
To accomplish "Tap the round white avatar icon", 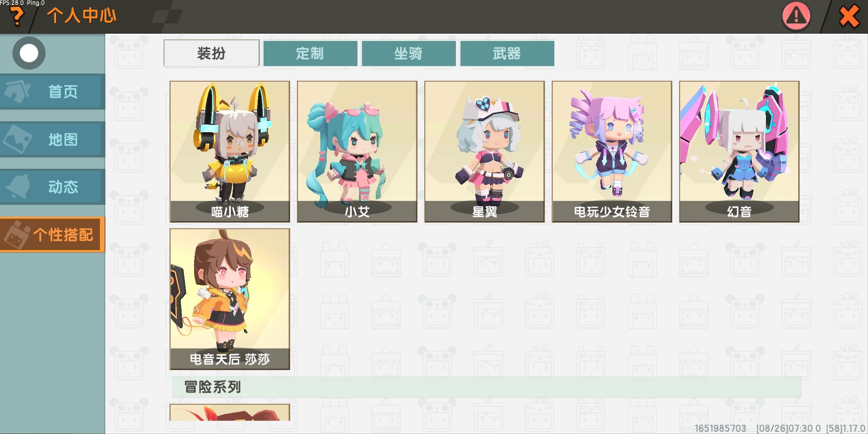I will click(x=29, y=53).
